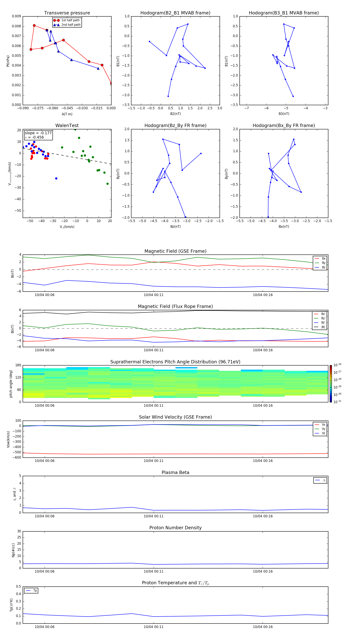Click the "B2(nT)" x-axis label

click(175, 114)
